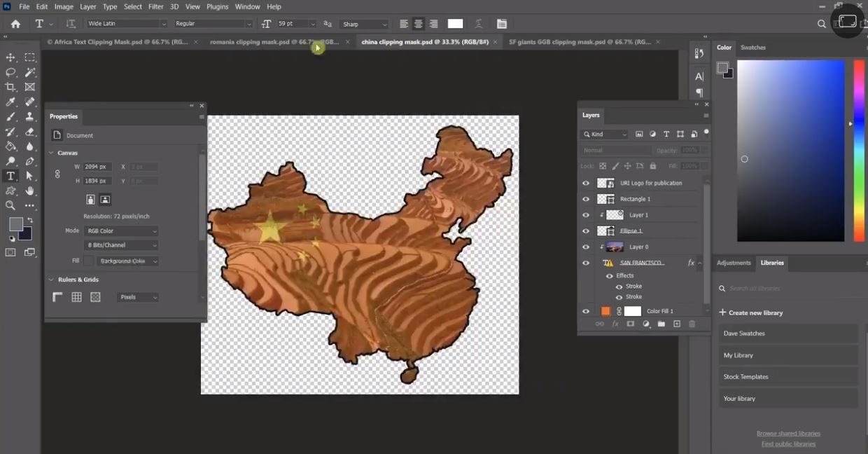Open the Edit Toolbar three-dots menu

click(x=30, y=205)
